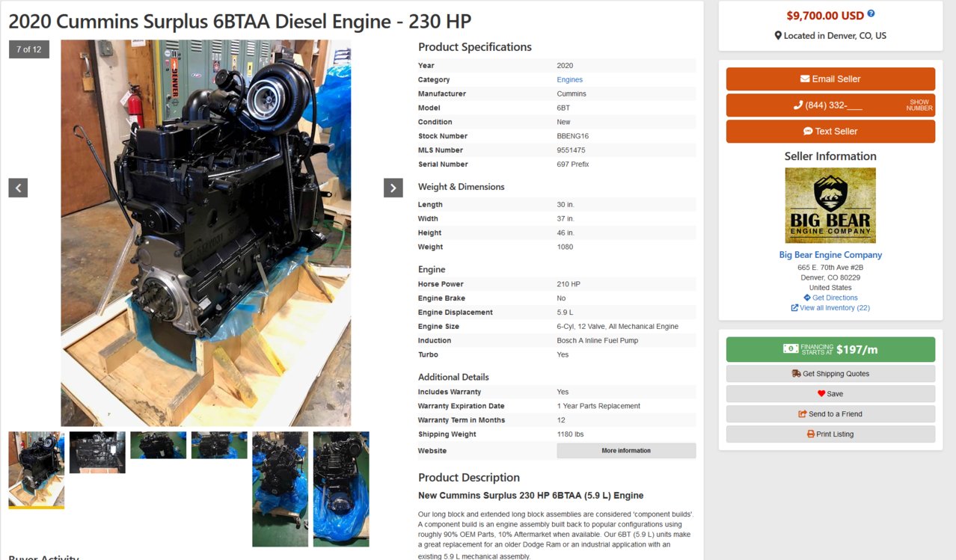This screenshot has height=560, width=956.
Task: Click stock number value BBENG16
Action: 573,136
